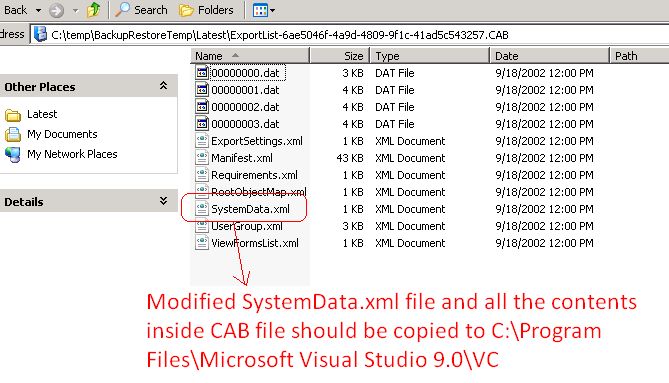669x383 pixels.
Task: Select the 00000002.dat file icon
Action: point(202,107)
